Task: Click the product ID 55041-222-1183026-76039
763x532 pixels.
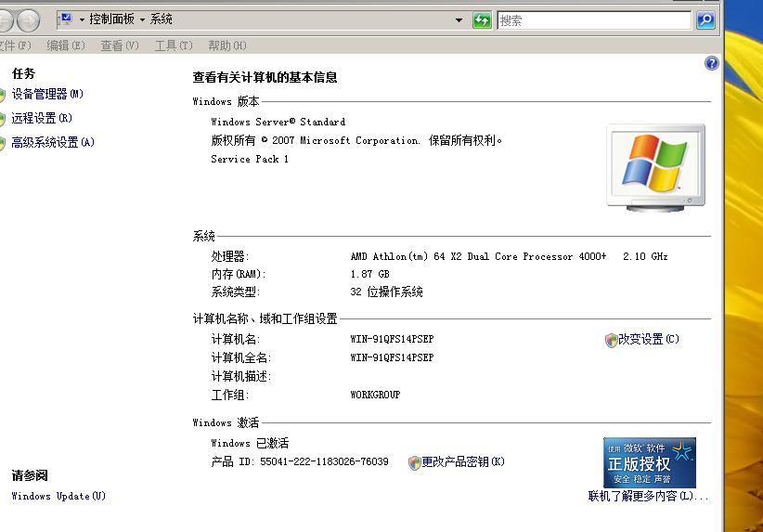Action: (x=324, y=461)
